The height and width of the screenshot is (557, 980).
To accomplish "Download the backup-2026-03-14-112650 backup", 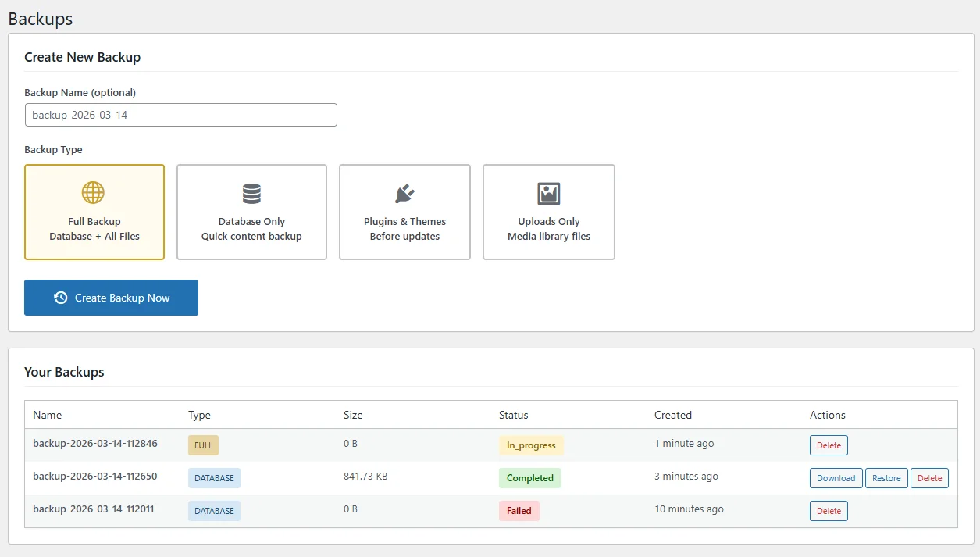I will 836,478.
